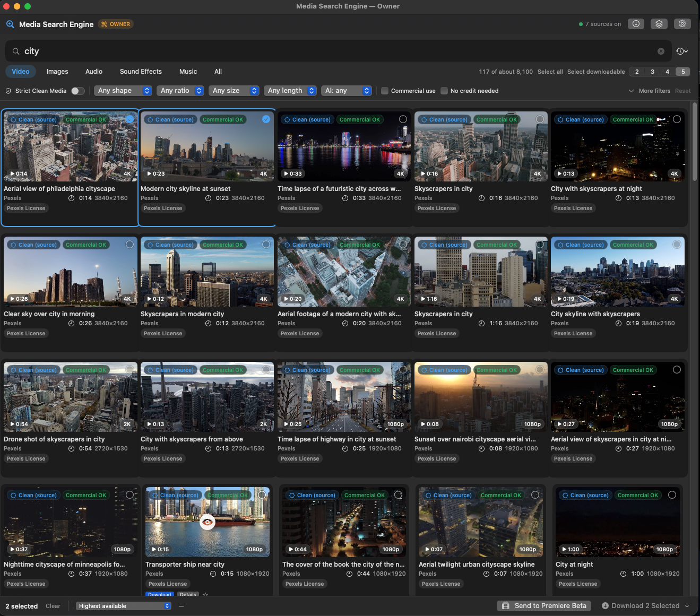Toggle the Strict Clean Media switch

tap(78, 91)
